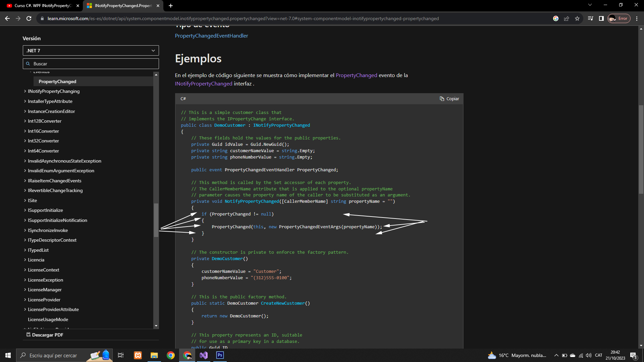Bookmark this page with star icon

(577, 18)
